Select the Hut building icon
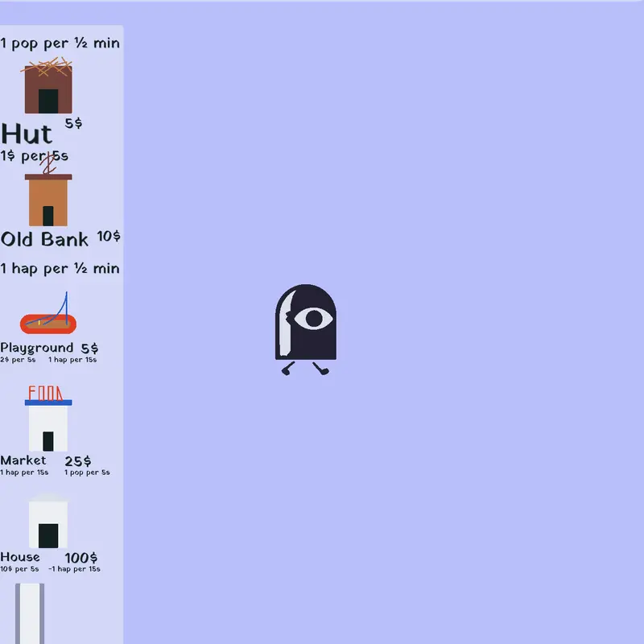This screenshot has height=644, width=644. pos(48,85)
